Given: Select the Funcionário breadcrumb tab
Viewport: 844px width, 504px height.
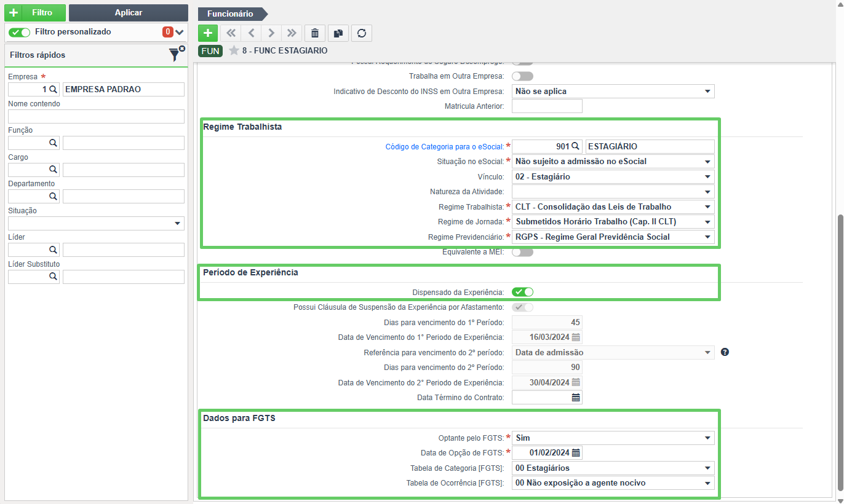Looking at the screenshot, I should 231,14.
